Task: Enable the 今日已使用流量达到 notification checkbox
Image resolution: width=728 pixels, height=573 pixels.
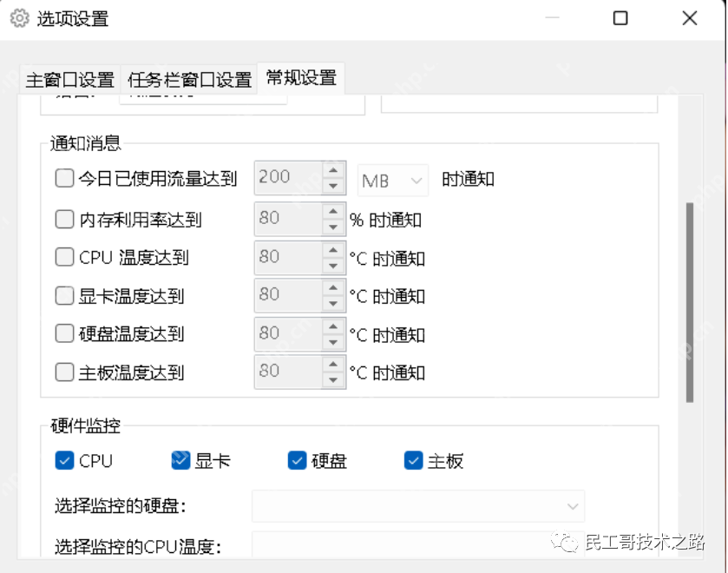Action: pyautogui.click(x=63, y=177)
